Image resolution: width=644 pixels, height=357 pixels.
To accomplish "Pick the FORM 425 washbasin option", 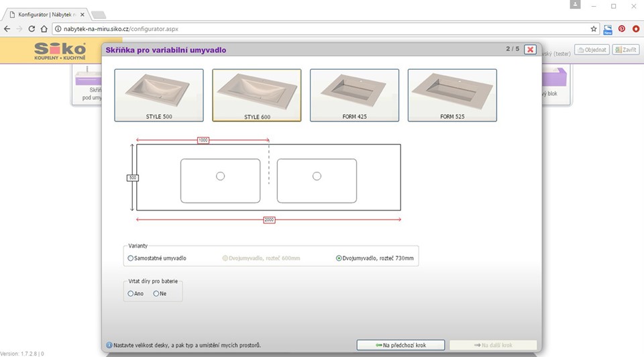I will [x=354, y=95].
